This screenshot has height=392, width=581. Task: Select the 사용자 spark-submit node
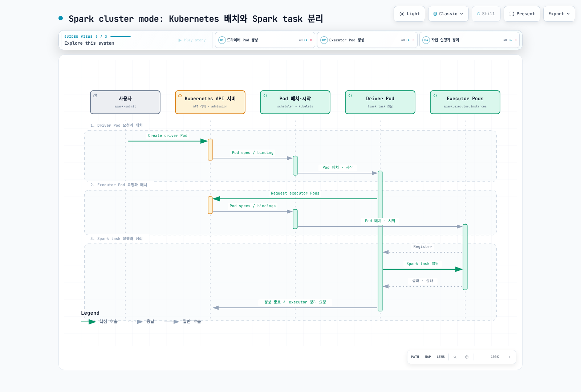[125, 102]
